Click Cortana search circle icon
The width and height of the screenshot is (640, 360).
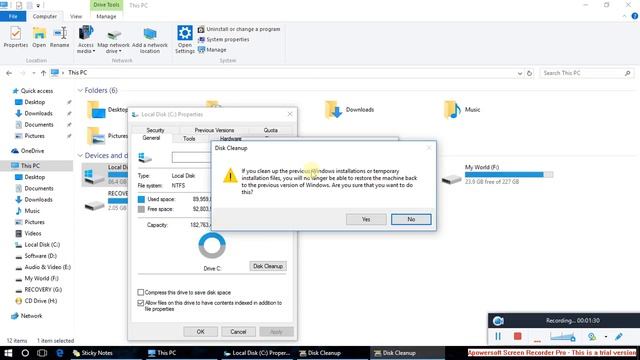25,353
